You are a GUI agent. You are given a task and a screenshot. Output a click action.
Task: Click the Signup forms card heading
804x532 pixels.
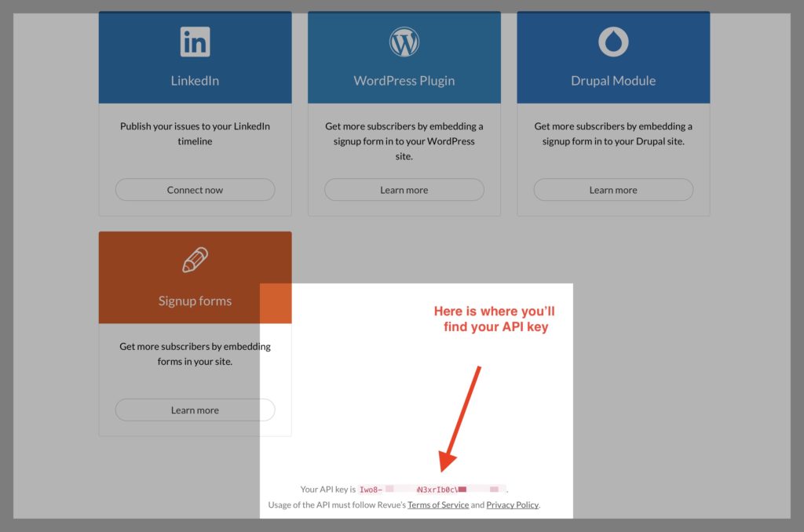click(195, 301)
